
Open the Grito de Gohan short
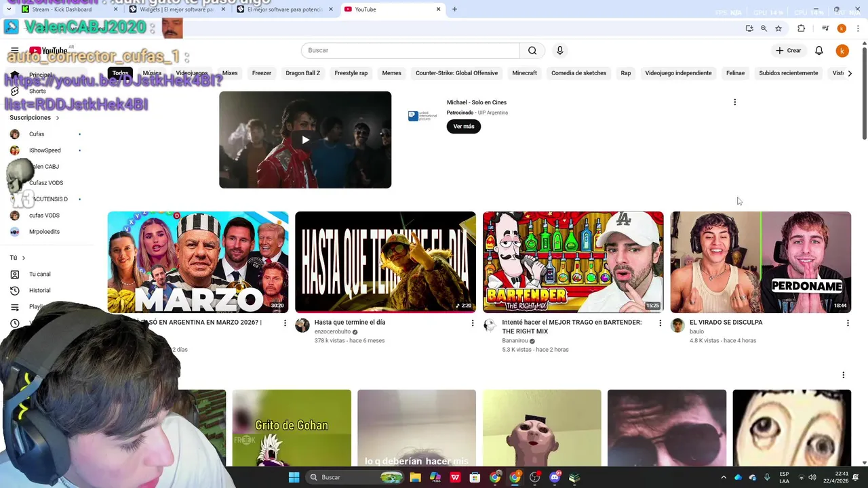[292, 428]
